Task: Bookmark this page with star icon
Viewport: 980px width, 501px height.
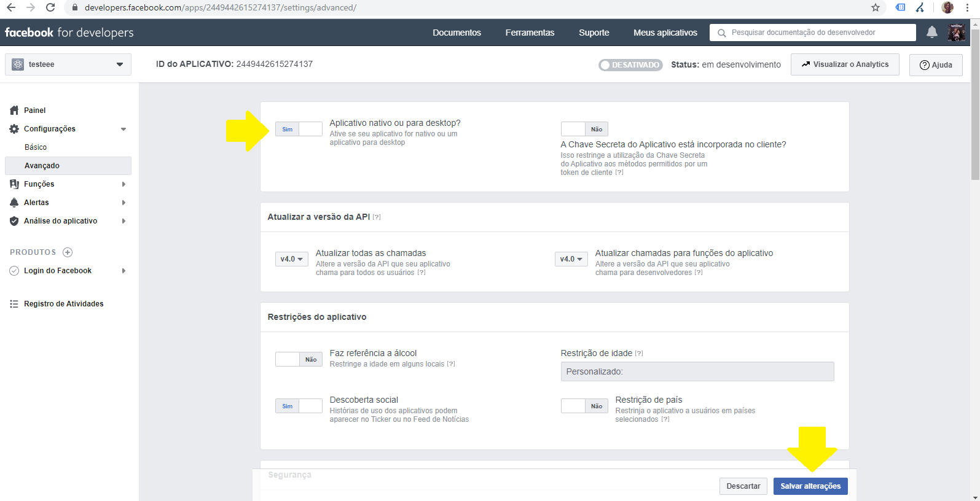Action: (876, 7)
